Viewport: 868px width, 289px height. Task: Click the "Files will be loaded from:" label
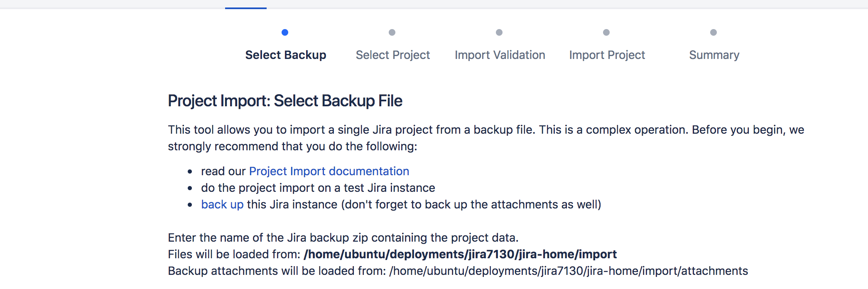click(234, 254)
